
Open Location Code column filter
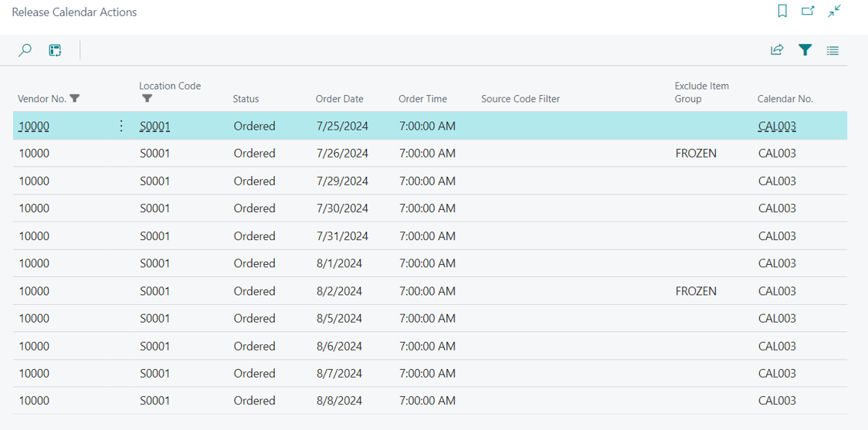[x=147, y=99]
